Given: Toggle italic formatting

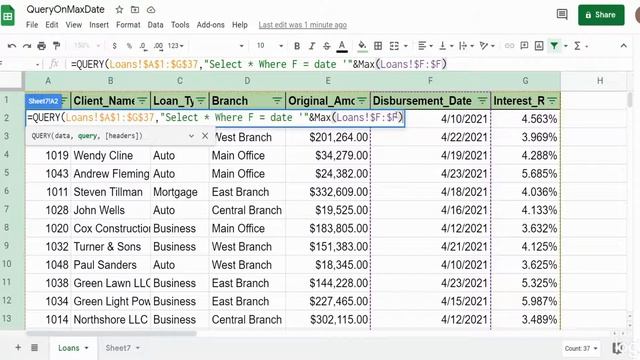Looking at the screenshot, I should 312,46.
